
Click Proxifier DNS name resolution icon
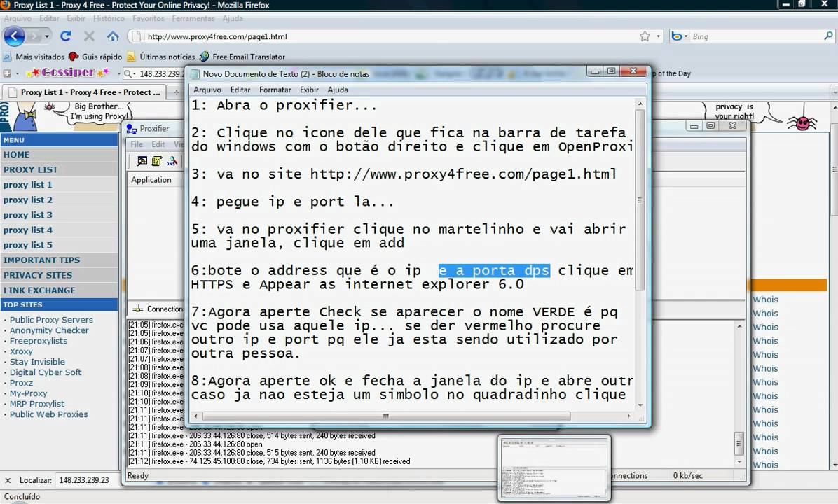172,161
